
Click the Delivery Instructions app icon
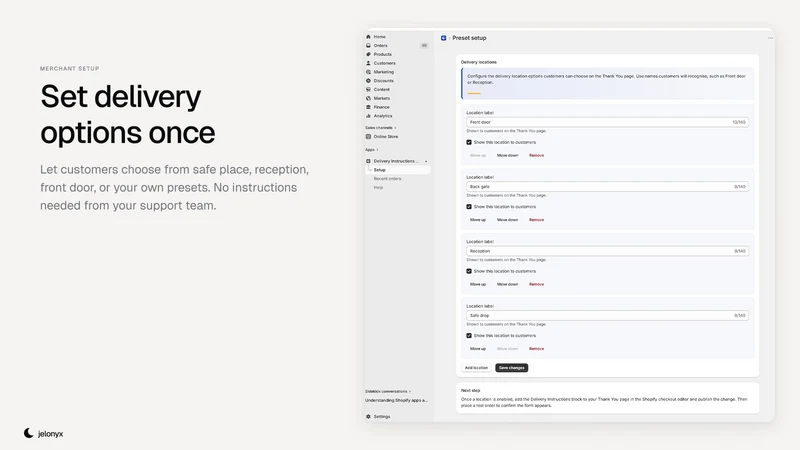pyautogui.click(x=368, y=161)
